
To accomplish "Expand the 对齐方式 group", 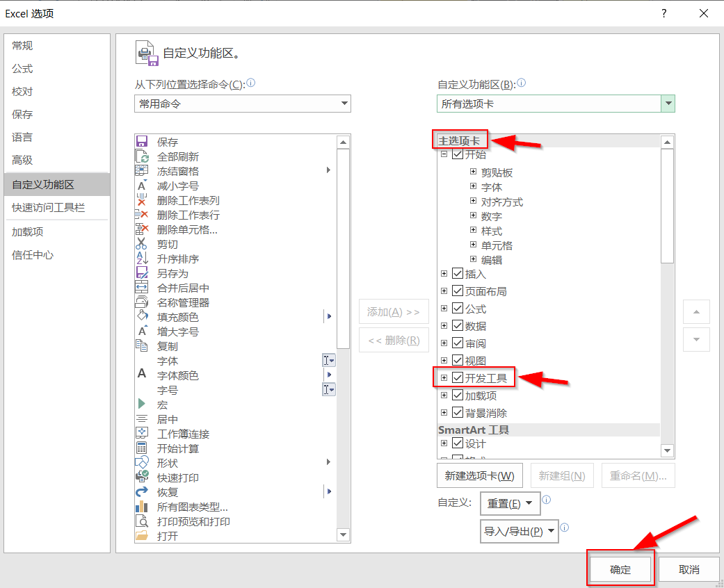I will 474,201.
